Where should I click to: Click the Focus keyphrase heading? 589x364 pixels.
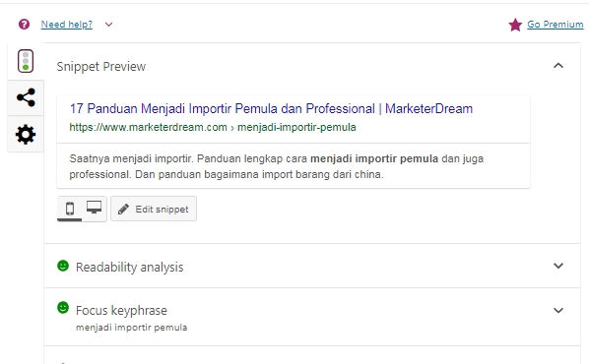pos(121,311)
